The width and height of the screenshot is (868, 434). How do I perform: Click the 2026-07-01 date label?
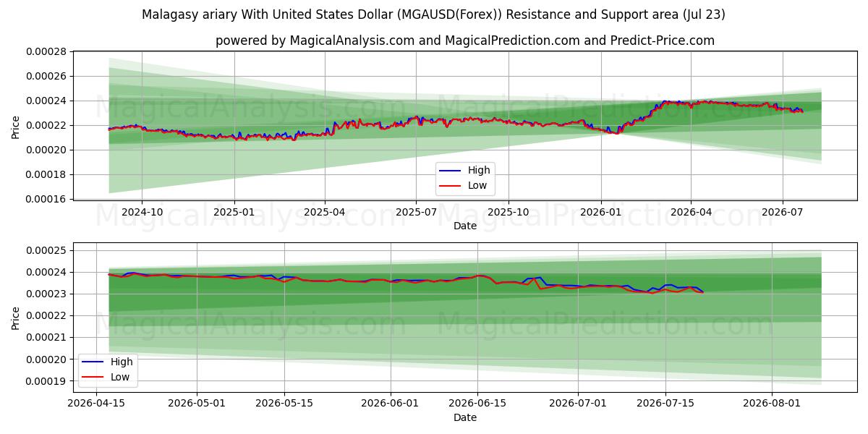coord(579,404)
